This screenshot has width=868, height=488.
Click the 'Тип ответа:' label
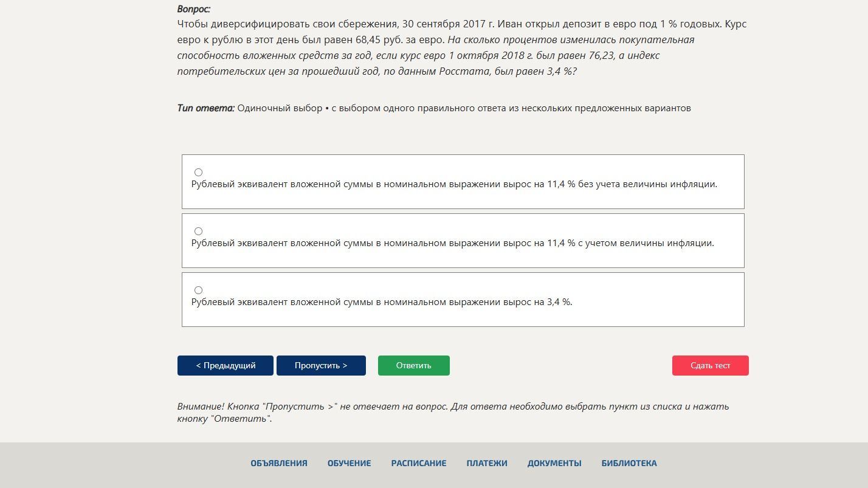pyautogui.click(x=206, y=108)
